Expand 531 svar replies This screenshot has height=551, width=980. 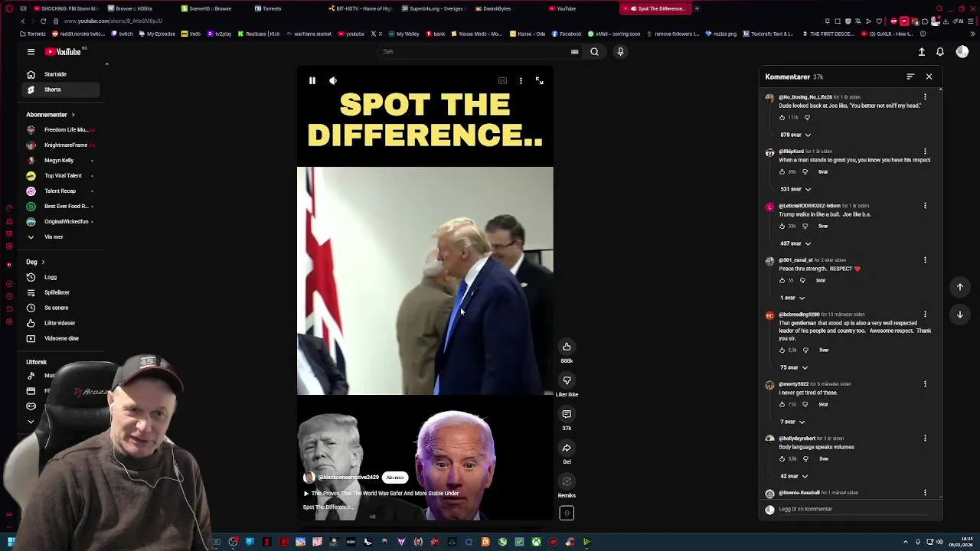(795, 189)
